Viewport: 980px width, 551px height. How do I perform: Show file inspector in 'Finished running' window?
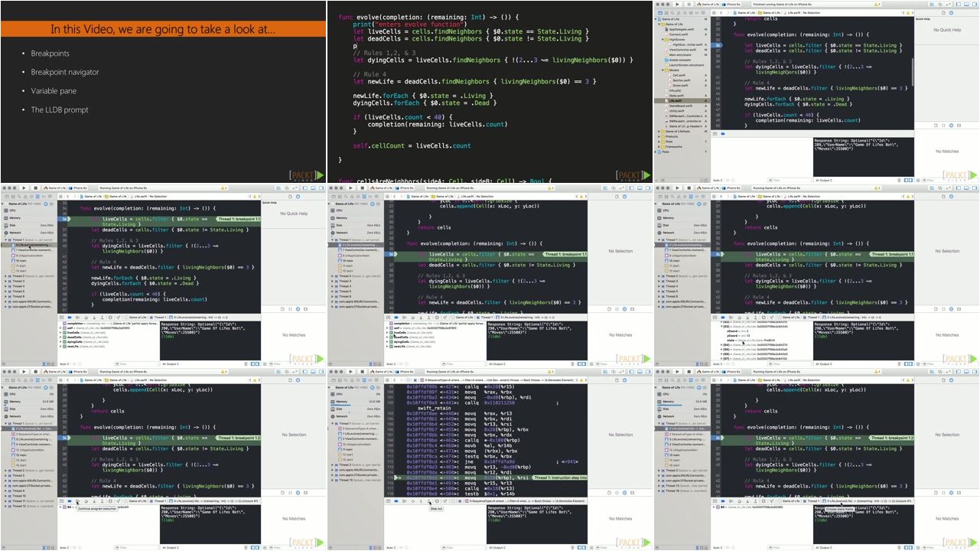(x=943, y=12)
